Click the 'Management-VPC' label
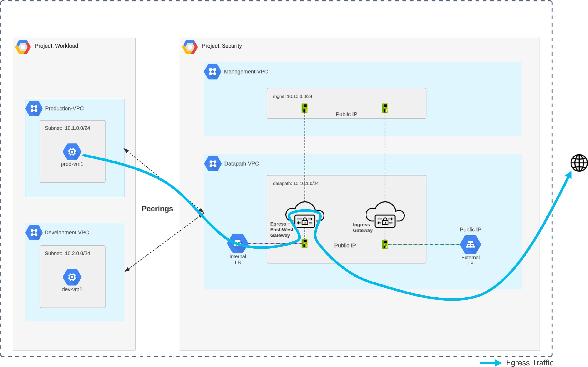This screenshot has width=588, height=367. click(x=246, y=72)
